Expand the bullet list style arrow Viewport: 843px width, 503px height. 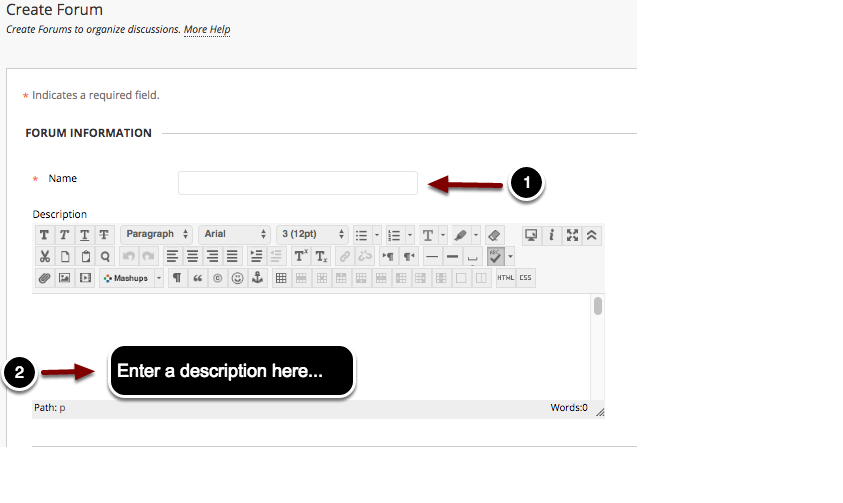377,235
